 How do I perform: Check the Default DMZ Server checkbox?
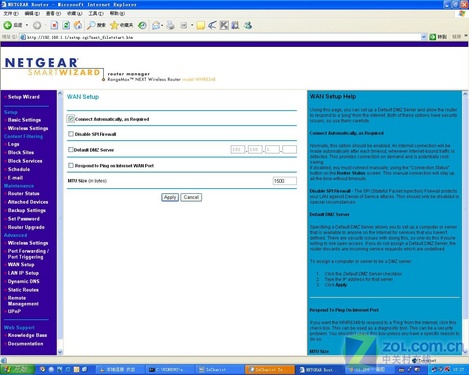click(x=71, y=150)
